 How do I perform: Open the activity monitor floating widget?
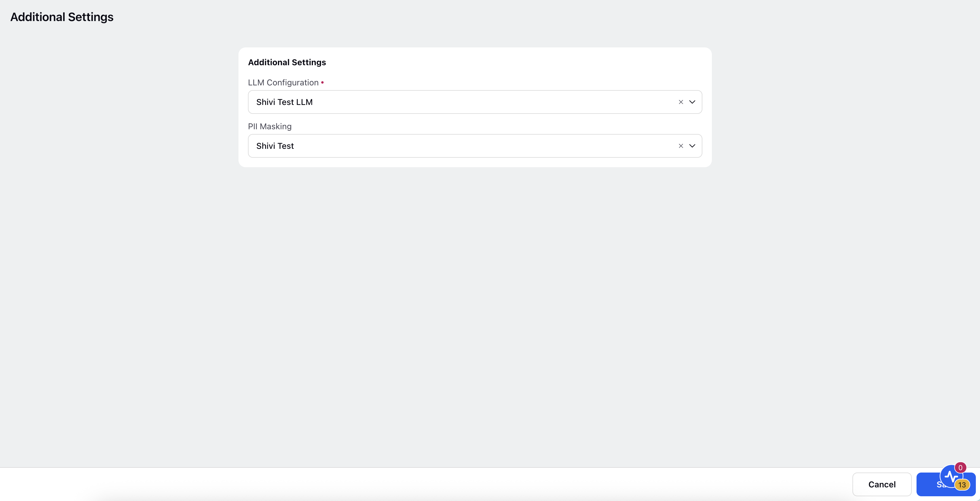[951, 476]
